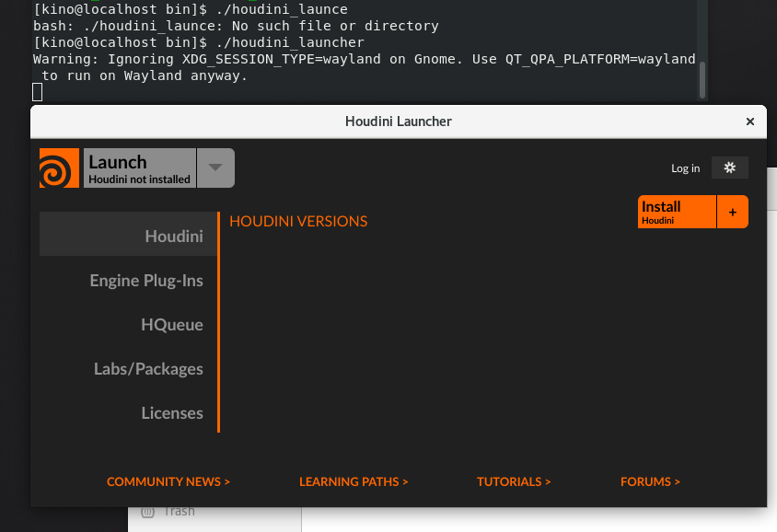Open the Community News link
777x532 pixels.
[168, 480]
